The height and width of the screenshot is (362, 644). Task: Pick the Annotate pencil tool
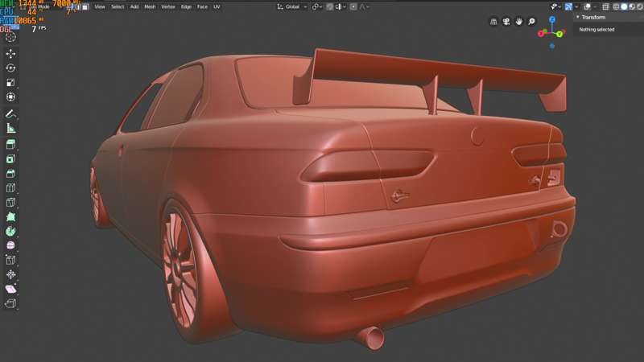10,114
